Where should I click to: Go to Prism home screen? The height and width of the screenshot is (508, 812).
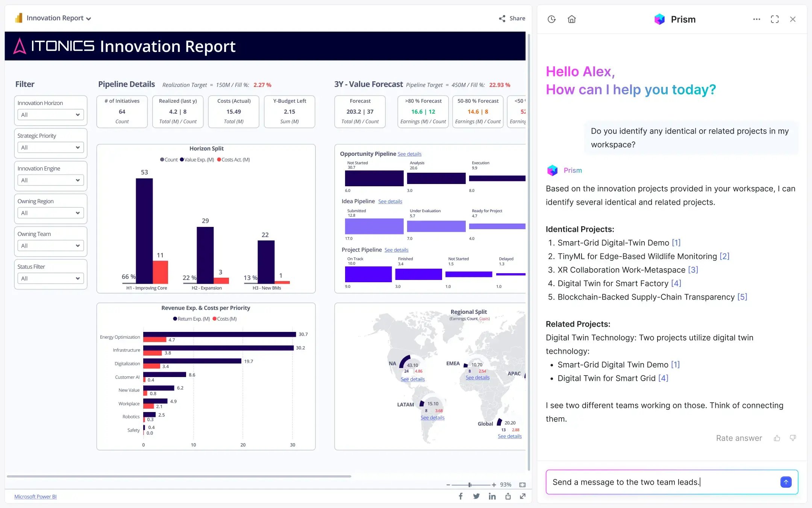tap(572, 19)
